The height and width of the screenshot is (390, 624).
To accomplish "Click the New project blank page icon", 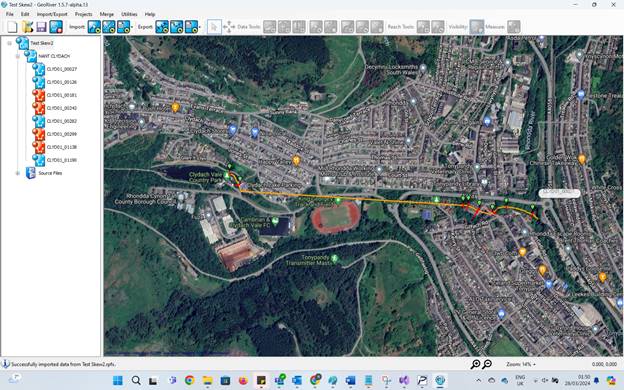I will [13, 27].
